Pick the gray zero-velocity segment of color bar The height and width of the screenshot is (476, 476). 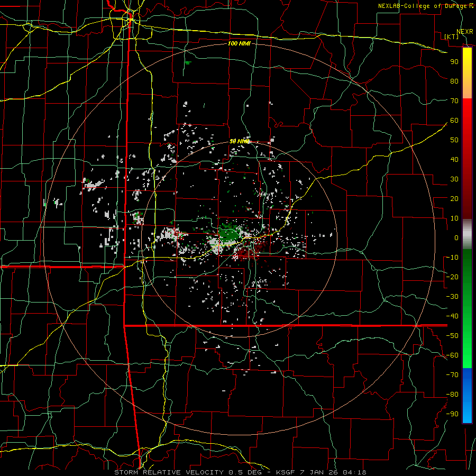(467, 234)
